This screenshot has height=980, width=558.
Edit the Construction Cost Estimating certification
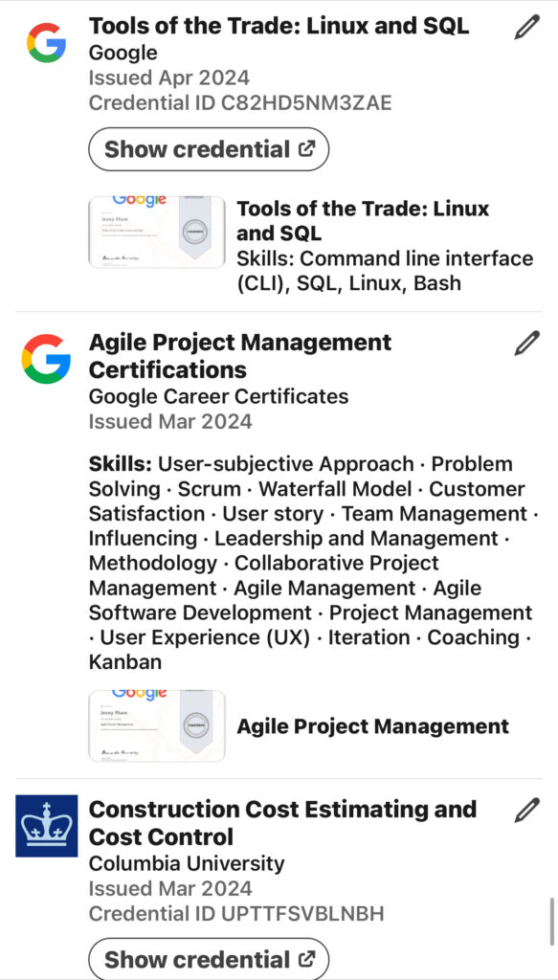526,810
